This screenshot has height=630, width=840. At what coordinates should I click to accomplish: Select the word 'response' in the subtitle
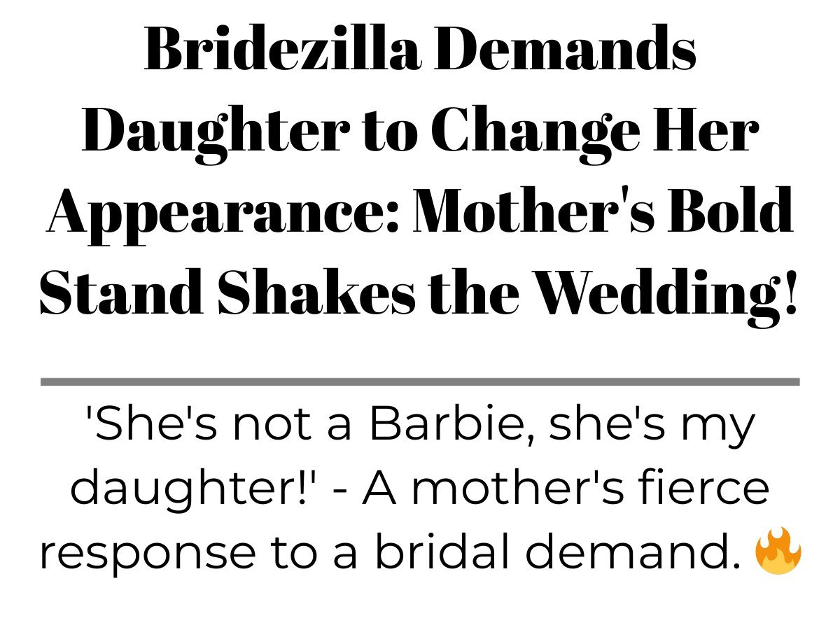coord(148,555)
